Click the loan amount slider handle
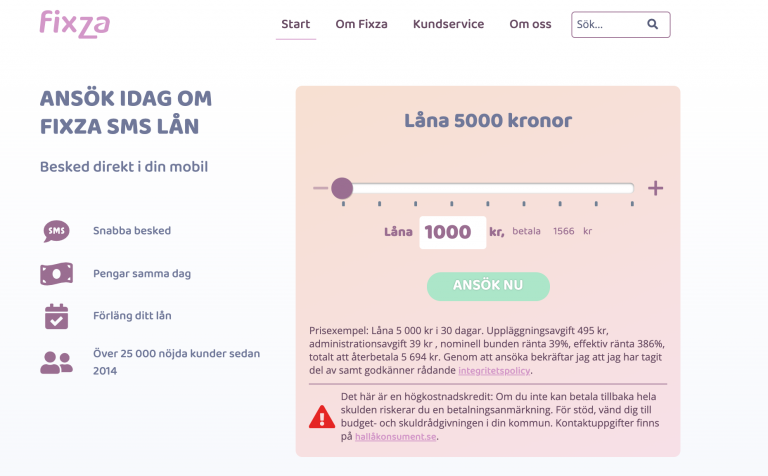Screen dimensions: 768x476 tap(342, 188)
